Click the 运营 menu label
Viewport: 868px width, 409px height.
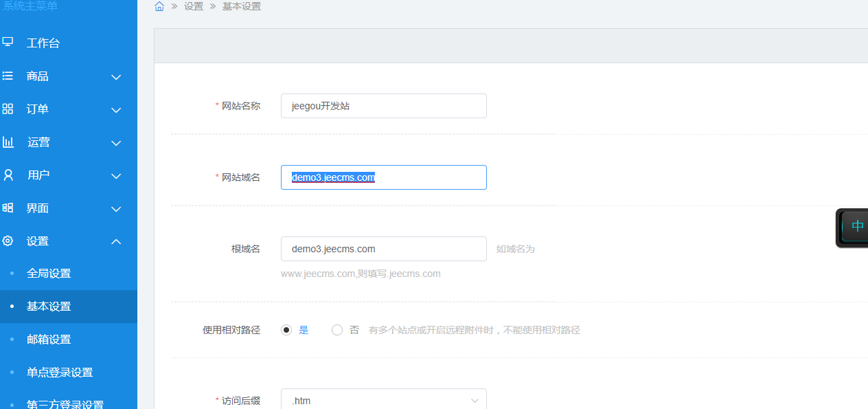(x=38, y=142)
